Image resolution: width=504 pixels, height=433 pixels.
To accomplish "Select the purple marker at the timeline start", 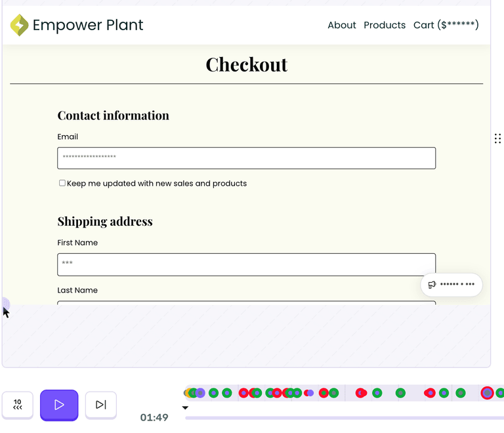I will [x=200, y=393].
